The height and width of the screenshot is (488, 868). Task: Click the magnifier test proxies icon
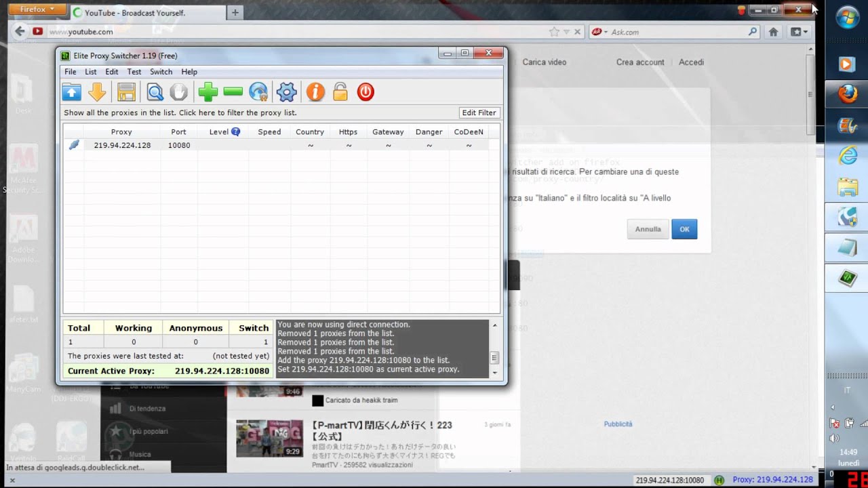(155, 92)
